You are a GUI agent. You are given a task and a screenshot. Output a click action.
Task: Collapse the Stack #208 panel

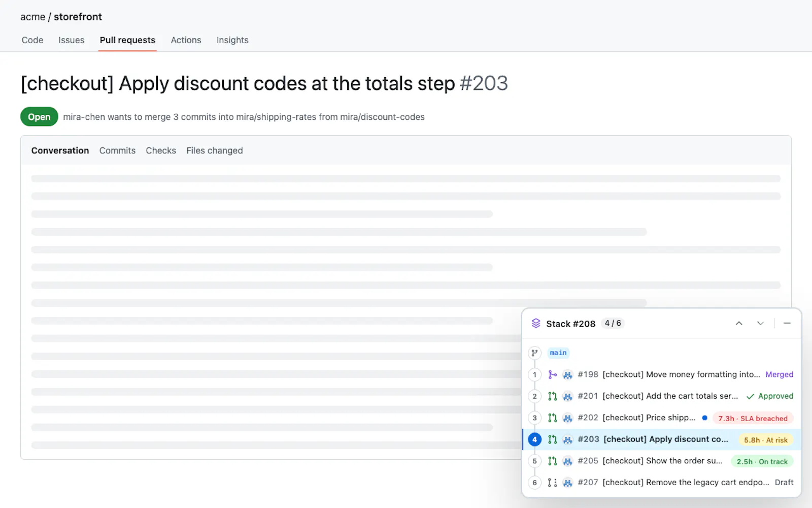(x=787, y=323)
